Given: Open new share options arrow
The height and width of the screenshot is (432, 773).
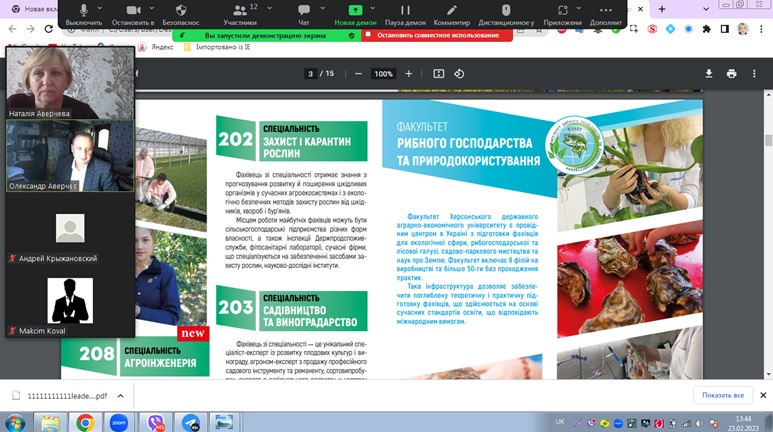Looking at the screenshot, I should point(373,8).
